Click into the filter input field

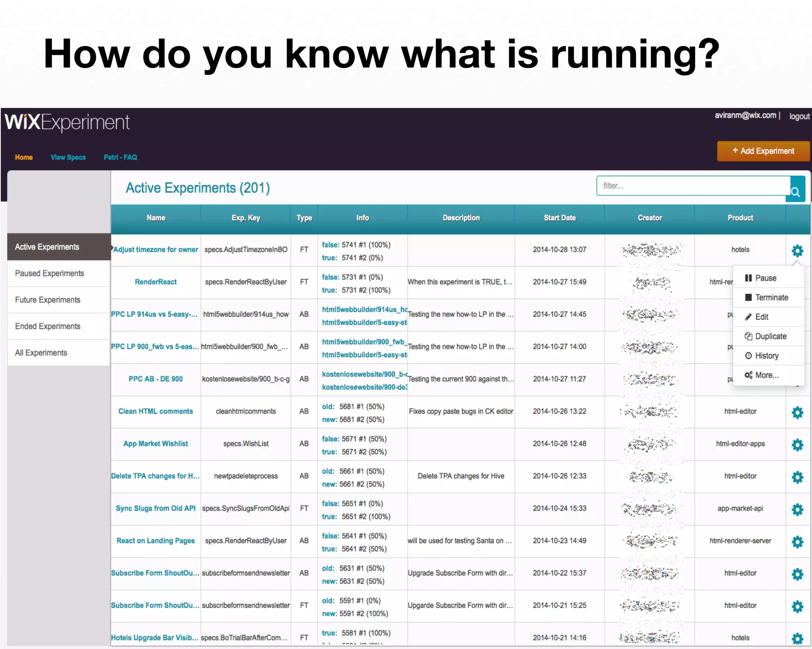click(x=693, y=186)
